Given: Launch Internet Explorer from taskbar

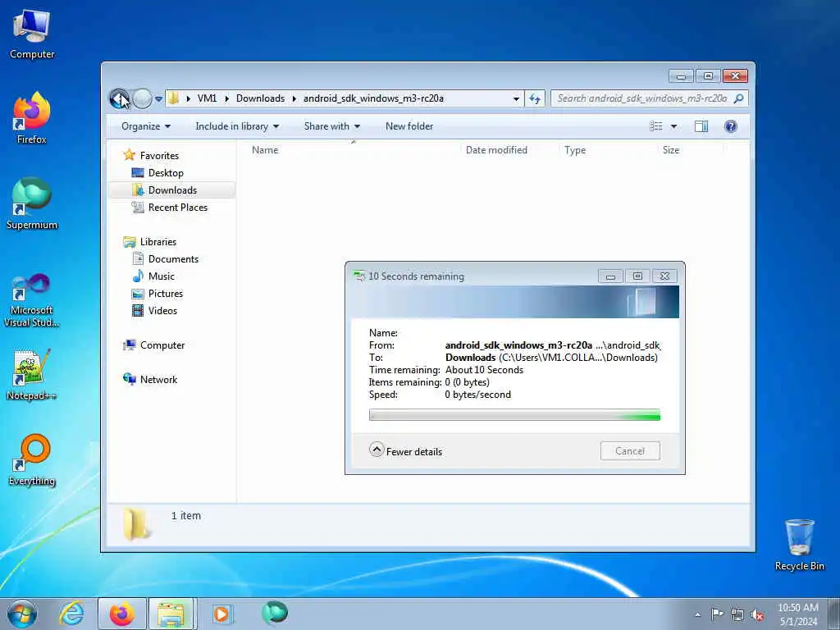Looking at the screenshot, I should (72, 614).
